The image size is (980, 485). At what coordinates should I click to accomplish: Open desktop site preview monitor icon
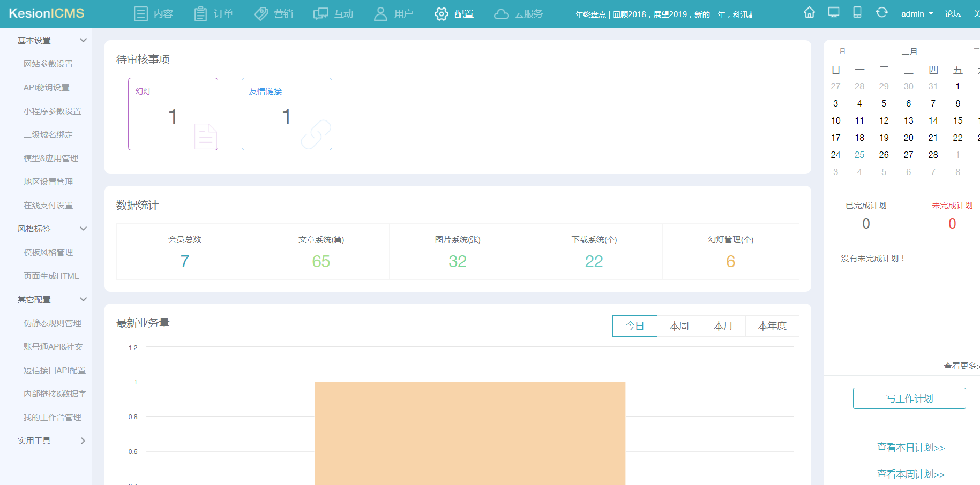833,12
